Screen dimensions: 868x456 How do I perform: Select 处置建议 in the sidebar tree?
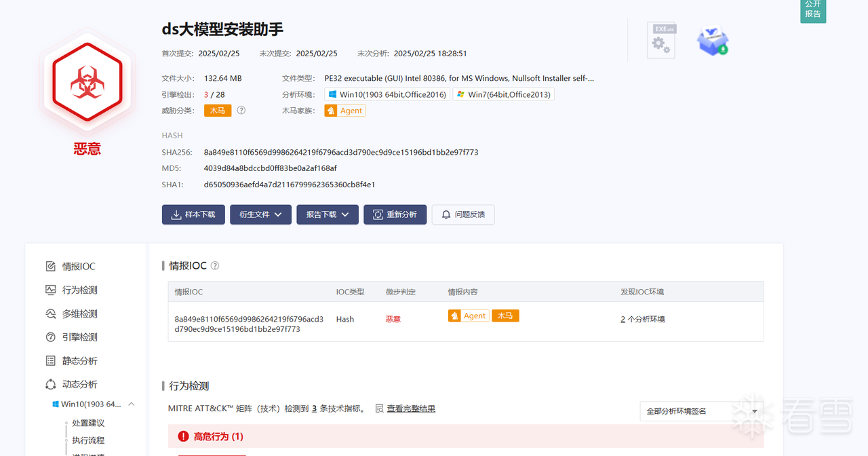pos(89,423)
